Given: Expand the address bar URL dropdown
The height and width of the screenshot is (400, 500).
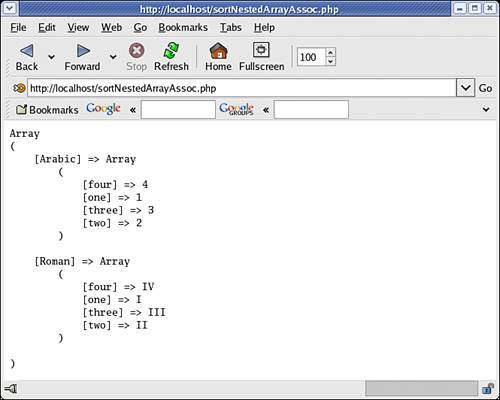Looking at the screenshot, I should (x=465, y=88).
